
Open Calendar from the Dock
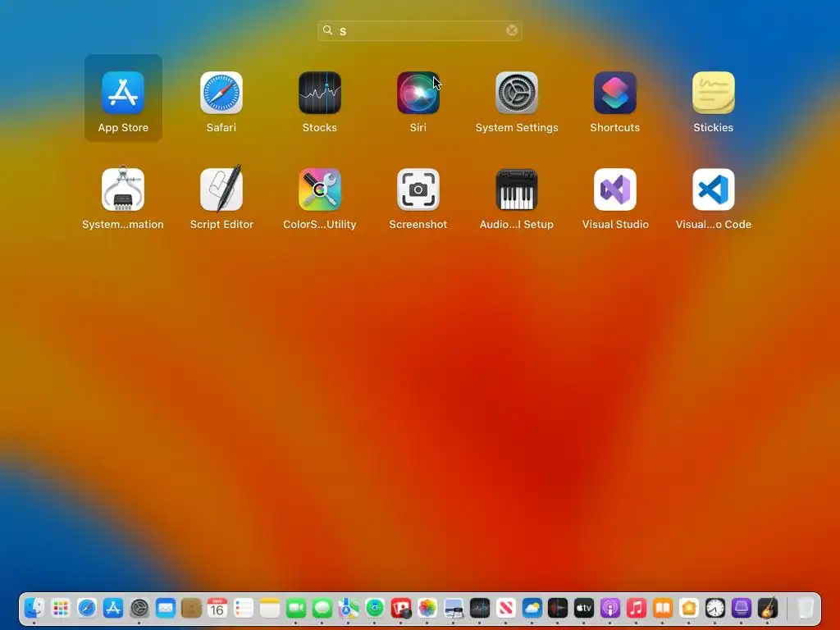[x=217, y=608]
